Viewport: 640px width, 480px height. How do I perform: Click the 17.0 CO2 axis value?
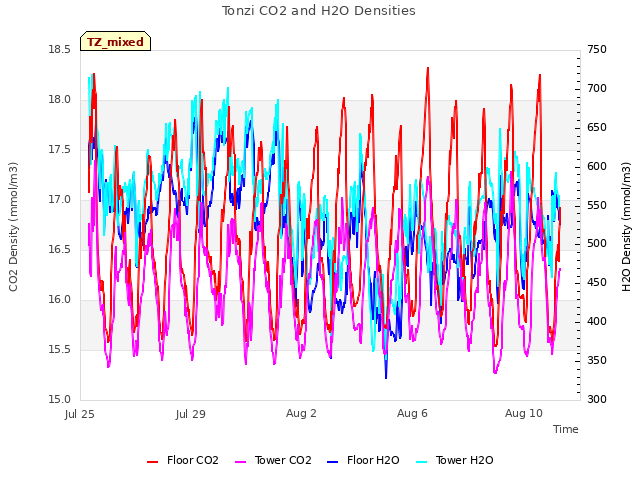click(x=60, y=200)
